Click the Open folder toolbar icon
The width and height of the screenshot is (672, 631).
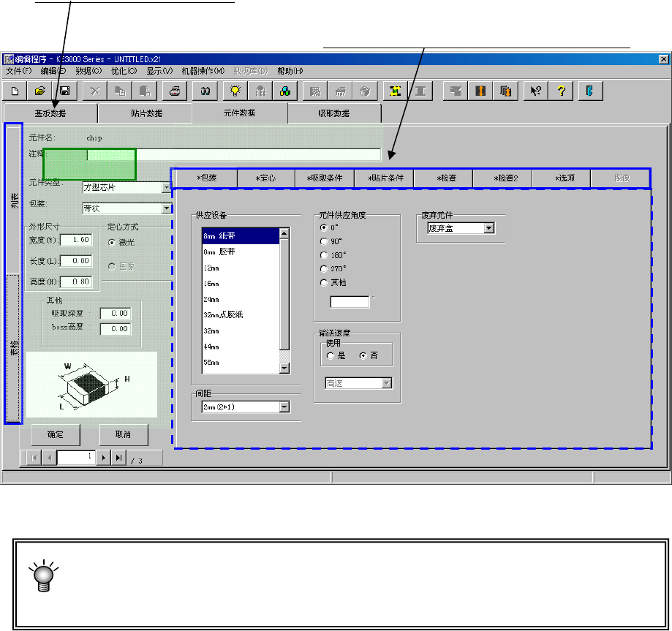[x=40, y=91]
